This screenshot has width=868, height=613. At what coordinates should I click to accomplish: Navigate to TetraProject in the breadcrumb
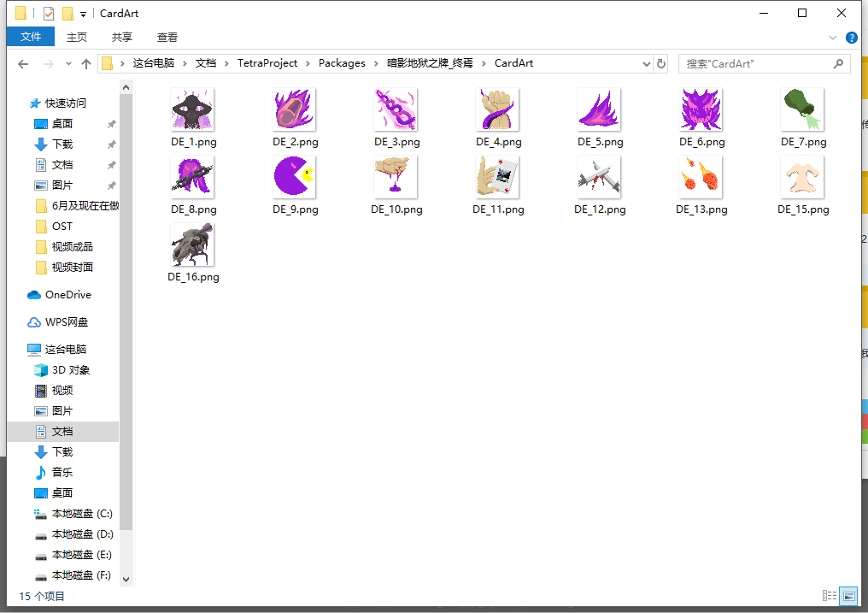pyautogui.click(x=267, y=63)
